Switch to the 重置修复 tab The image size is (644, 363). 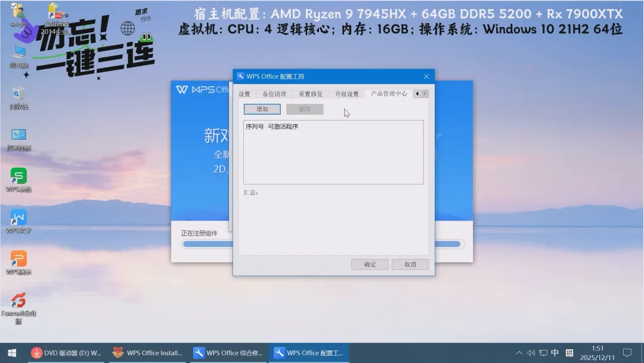[x=311, y=94]
